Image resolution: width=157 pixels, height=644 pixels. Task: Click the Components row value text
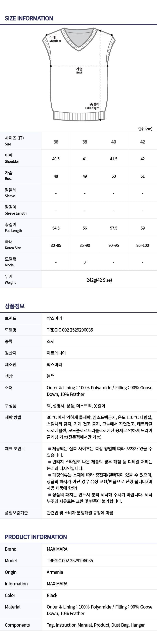coord(95,625)
